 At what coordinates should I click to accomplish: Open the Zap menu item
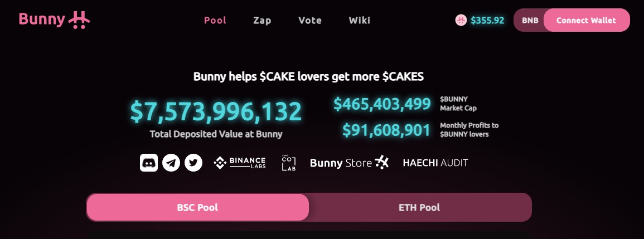262,20
